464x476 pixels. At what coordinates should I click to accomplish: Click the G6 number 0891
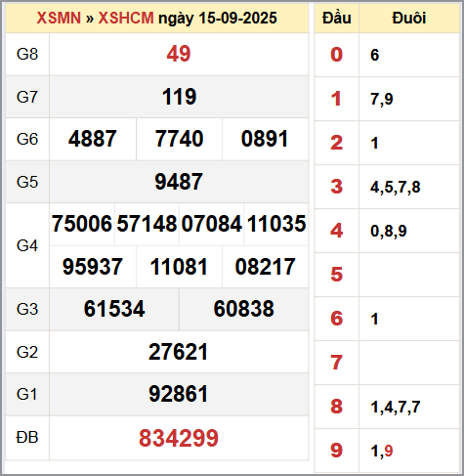click(265, 139)
